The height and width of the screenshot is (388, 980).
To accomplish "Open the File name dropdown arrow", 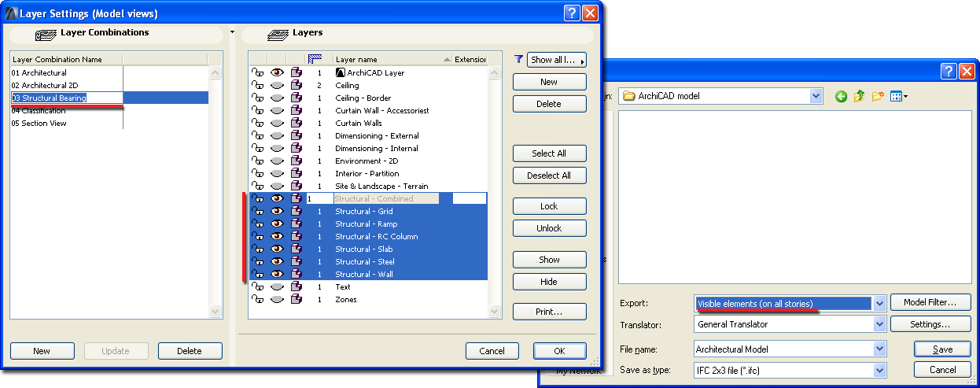I will coord(880,349).
